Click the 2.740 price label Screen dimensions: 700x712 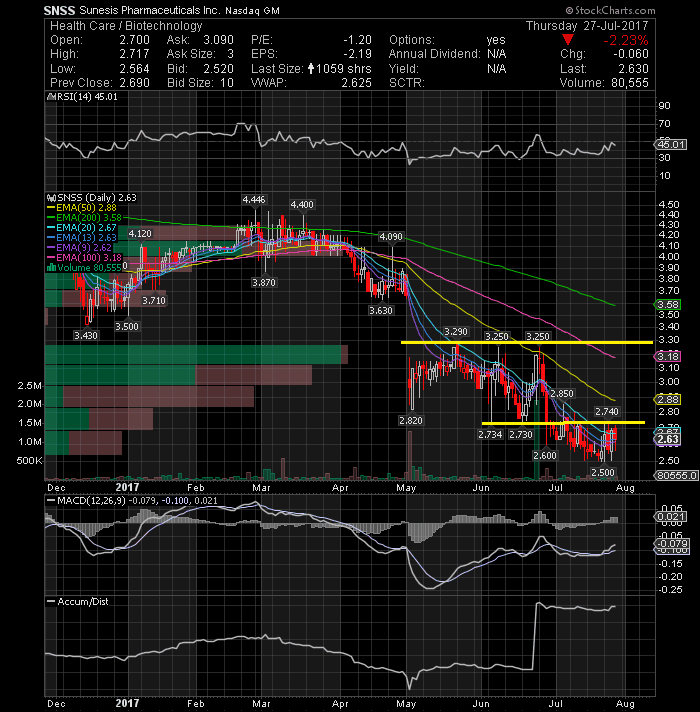(607, 411)
